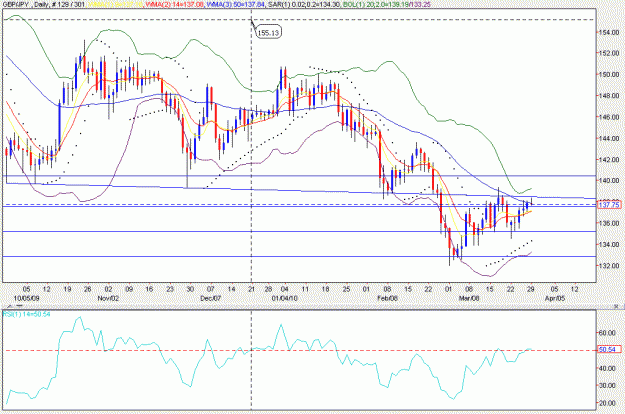Select the 50.54 RSI value tag
625x414 pixels.
point(609,350)
